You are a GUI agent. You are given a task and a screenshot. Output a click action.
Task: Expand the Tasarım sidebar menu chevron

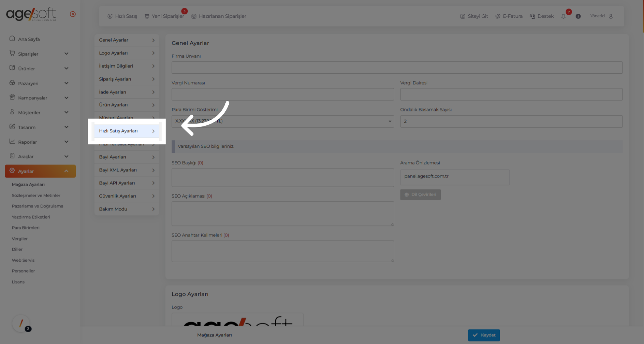pyautogui.click(x=66, y=127)
